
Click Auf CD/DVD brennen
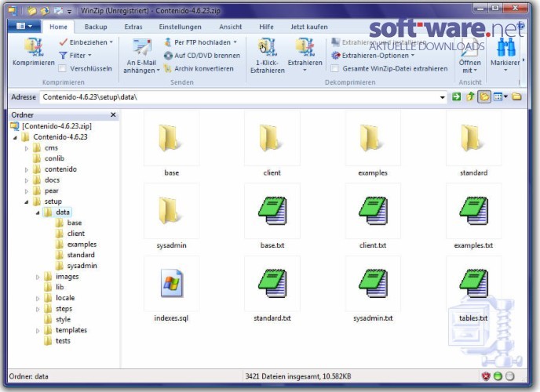(x=202, y=56)
